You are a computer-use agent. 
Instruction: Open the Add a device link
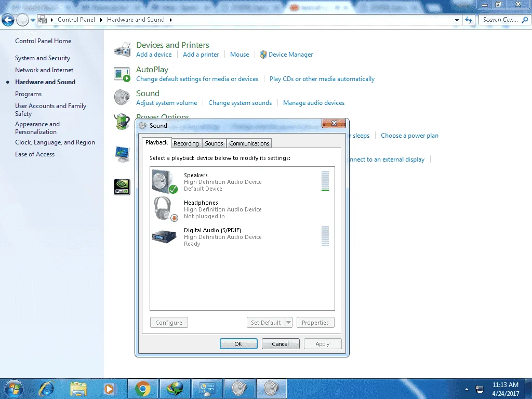(x=154, y=55)
